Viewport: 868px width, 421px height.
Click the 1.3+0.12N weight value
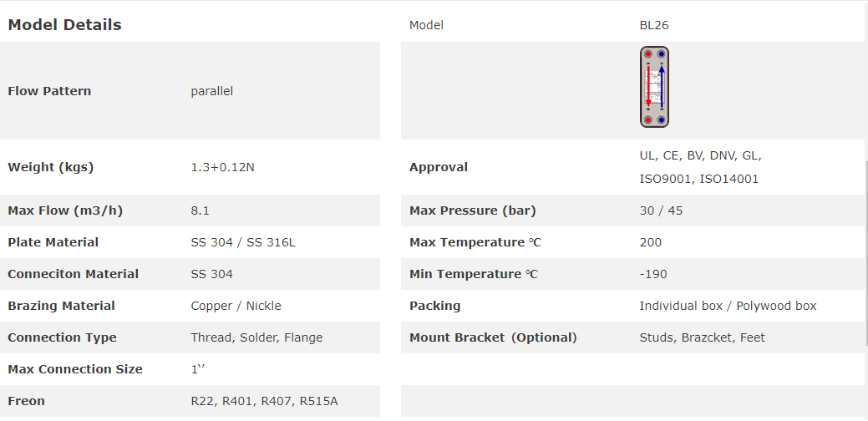pyautogui.click(x=222, y=167)
